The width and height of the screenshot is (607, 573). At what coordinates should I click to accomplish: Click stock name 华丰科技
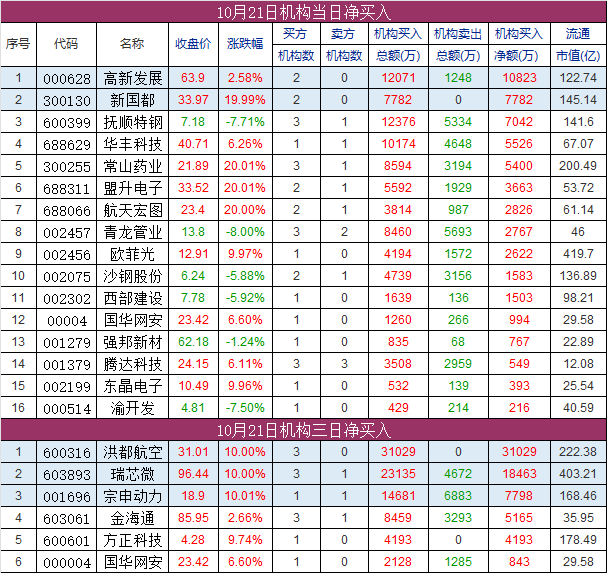pyautogui.click(x=132, y=145)
